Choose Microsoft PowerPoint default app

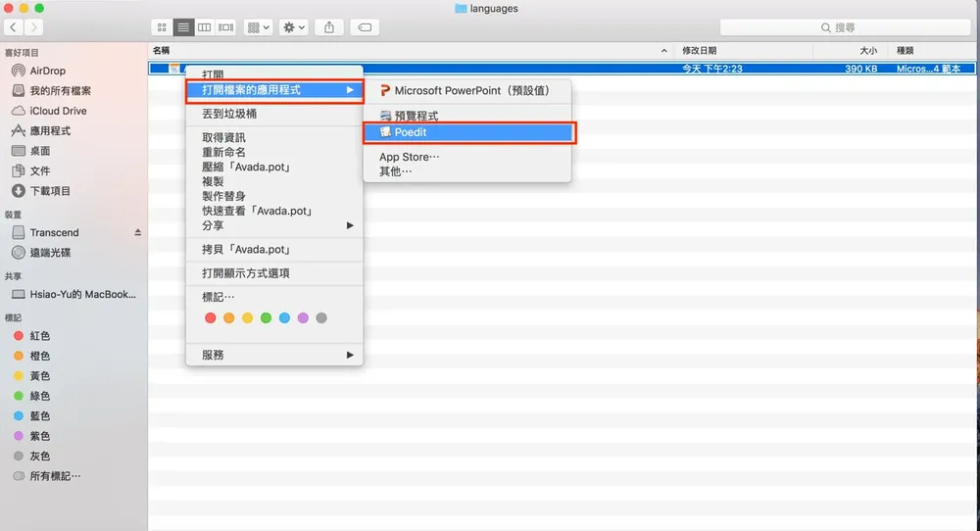point(466,90)
